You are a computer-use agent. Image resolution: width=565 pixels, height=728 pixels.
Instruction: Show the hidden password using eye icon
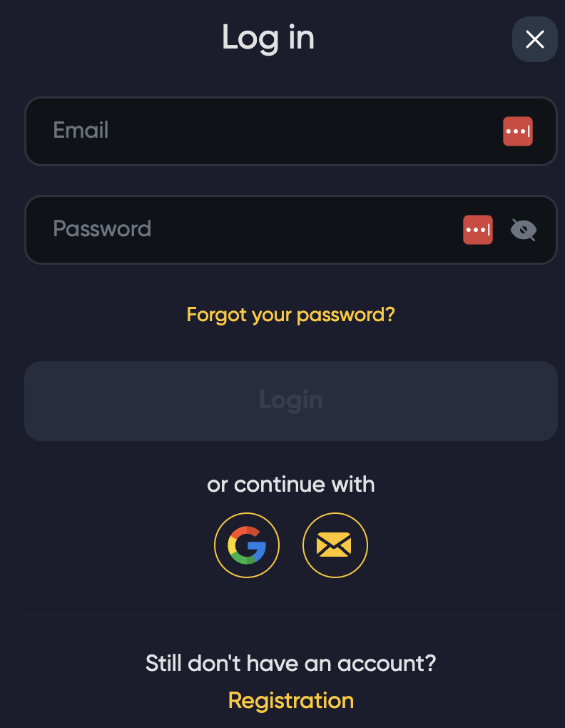click(x=523, y=230)
